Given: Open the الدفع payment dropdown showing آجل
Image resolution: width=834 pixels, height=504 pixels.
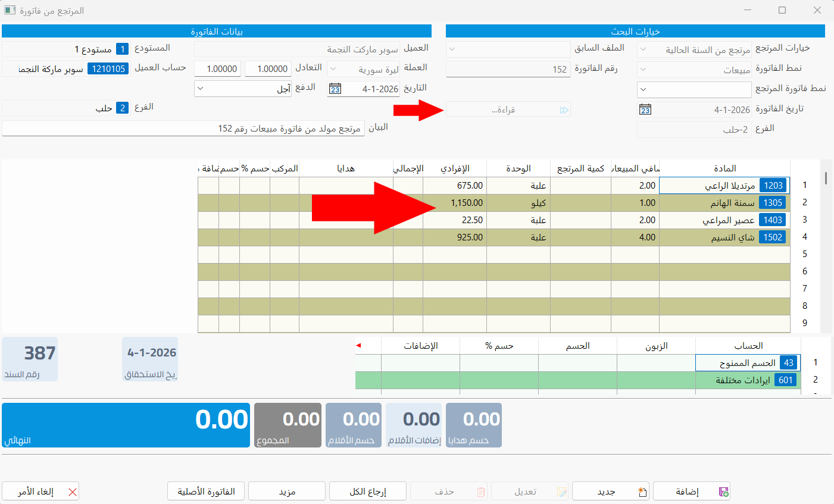Looking at the screenshot, I should tap(199, 88).
